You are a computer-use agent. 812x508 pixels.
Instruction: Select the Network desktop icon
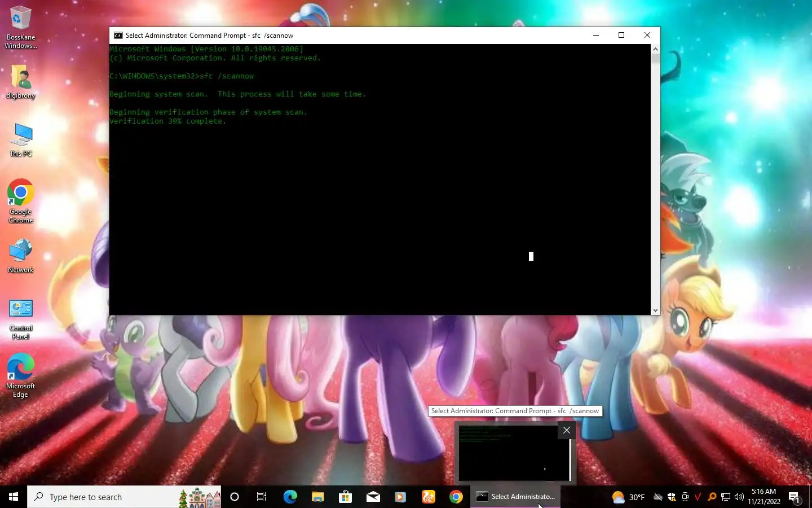coord(21,256)
